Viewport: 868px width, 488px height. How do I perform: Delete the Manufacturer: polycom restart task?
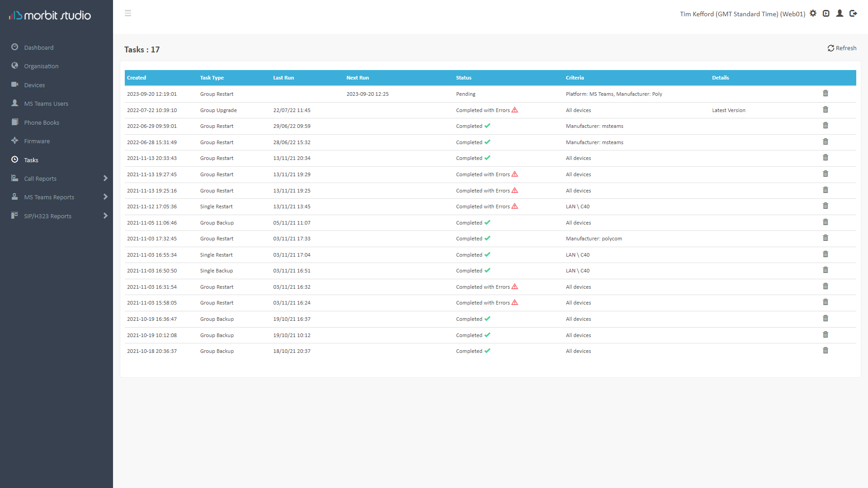point(825,238)
